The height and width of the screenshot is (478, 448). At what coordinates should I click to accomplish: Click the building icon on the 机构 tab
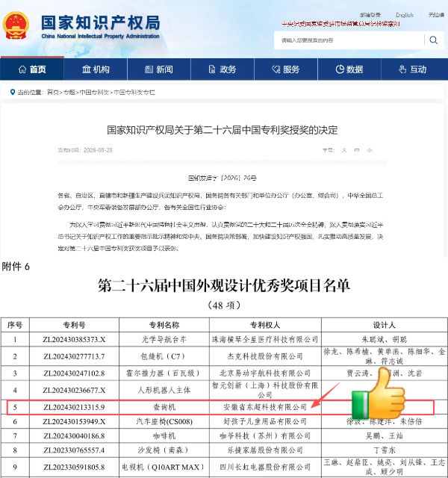click(87, 69)
